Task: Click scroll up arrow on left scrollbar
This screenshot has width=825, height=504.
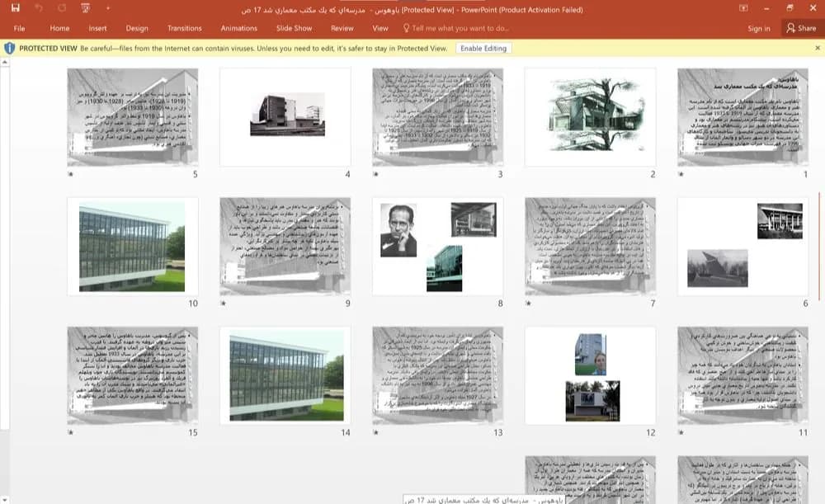Action: 5,62
